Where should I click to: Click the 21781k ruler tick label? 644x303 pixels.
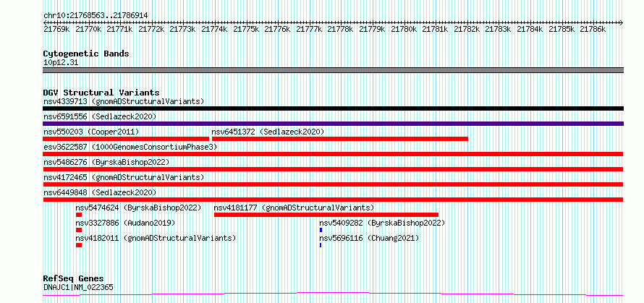[435, 29]
